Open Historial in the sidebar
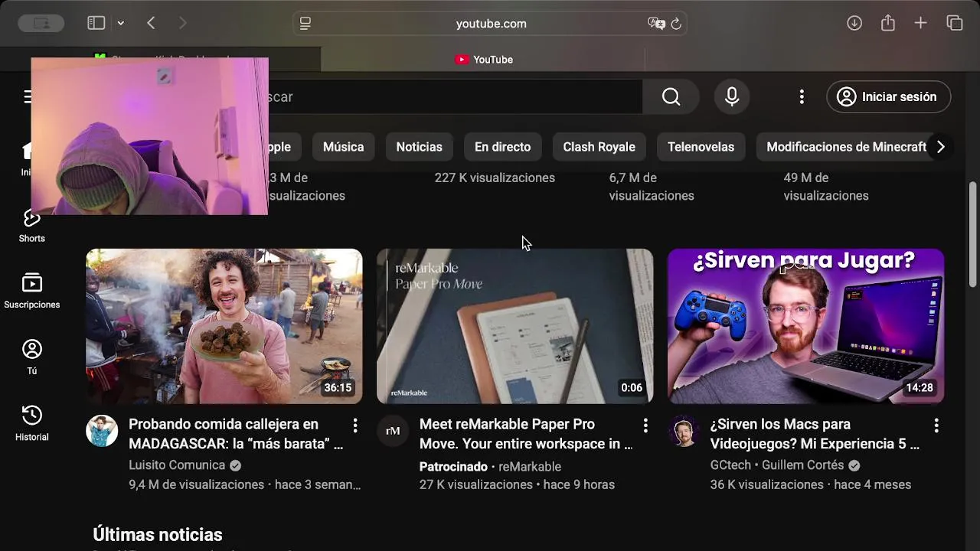This screenshot has width=980, height=551. tap(31, 424)
